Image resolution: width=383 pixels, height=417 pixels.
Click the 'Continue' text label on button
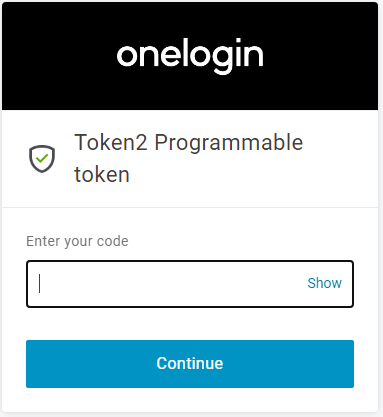[190, 363]
